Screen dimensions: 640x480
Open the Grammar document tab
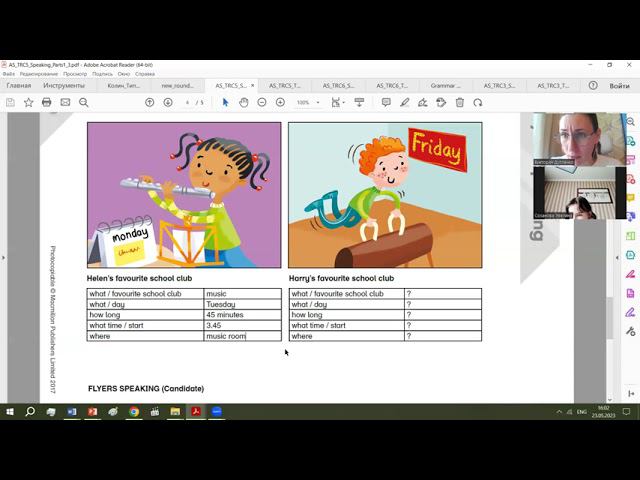point(445,86)
